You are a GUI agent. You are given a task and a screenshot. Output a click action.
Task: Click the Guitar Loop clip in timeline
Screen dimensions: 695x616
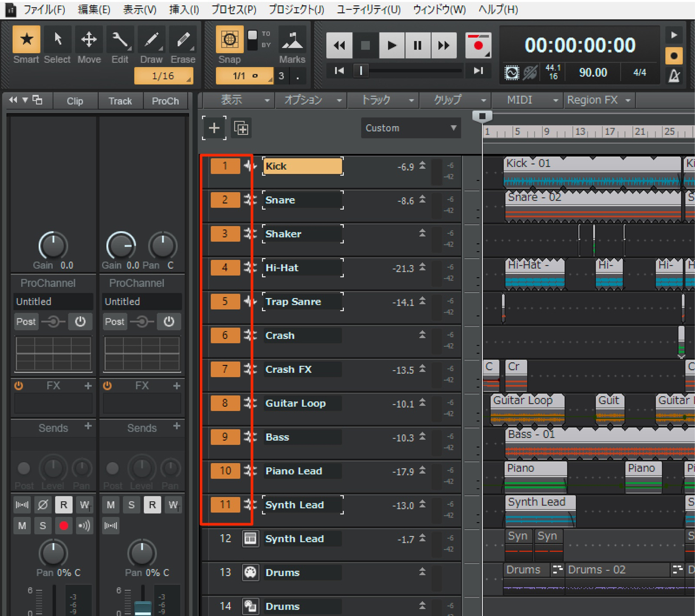click(527, 409)
